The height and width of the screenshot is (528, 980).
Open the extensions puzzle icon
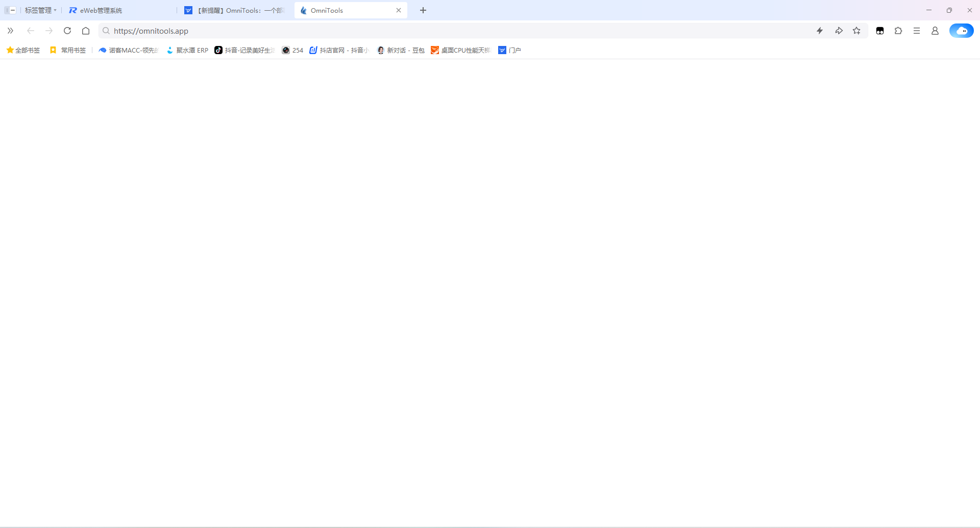898,31
